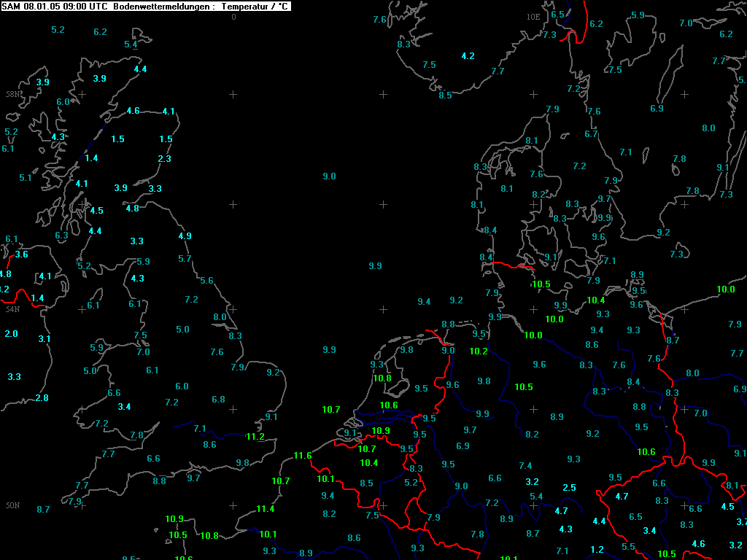Select the 1.2 temperature value at bottom
Viewport: 747px width, 560px height.
(x=597, y=550)
